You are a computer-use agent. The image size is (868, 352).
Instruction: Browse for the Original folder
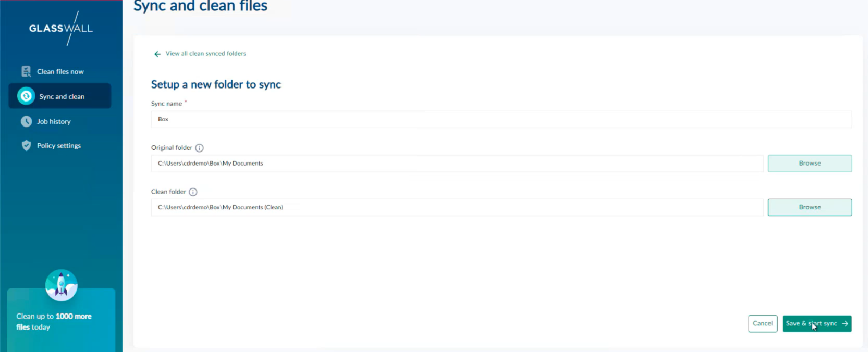click(809, 164)
